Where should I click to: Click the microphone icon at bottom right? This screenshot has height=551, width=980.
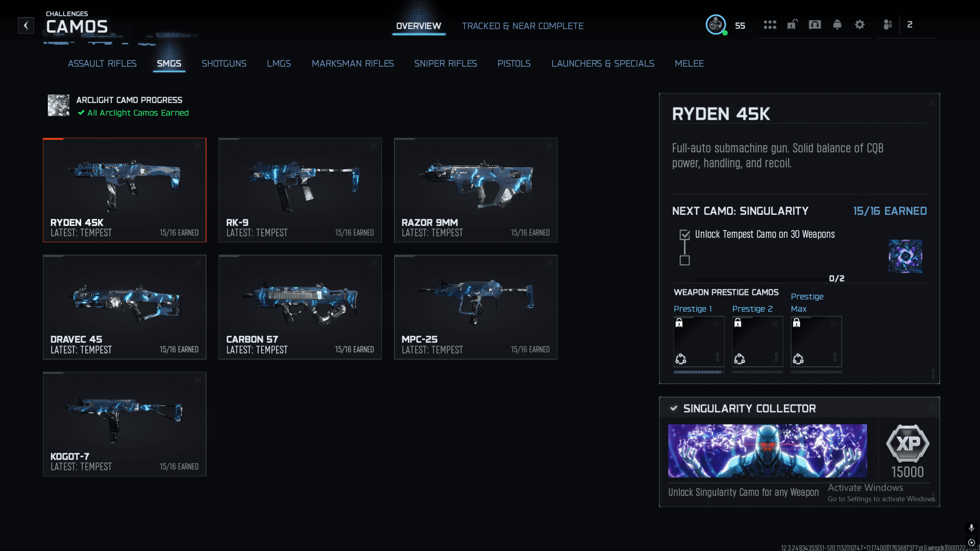(x=971, y=528)
